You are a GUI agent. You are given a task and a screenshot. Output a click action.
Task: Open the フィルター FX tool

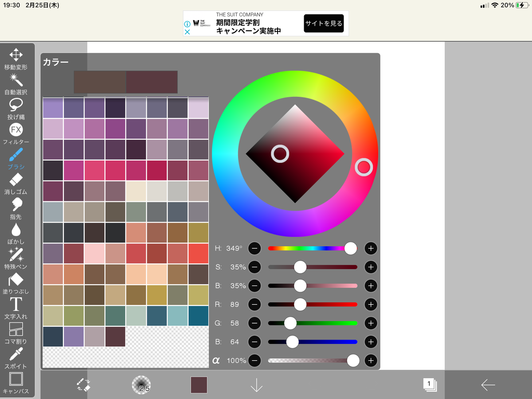[x=16, y=134]
